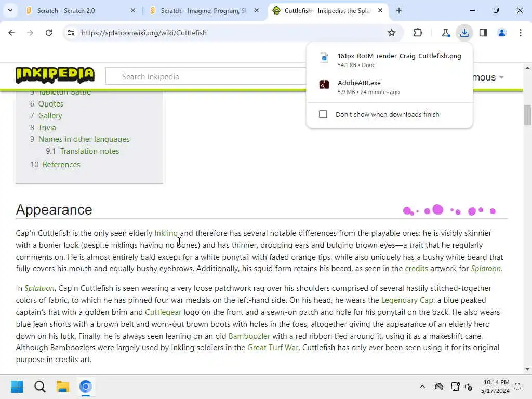Jump to References section
The width and height of the screenshot is (532, 399).
coord(61,165)
